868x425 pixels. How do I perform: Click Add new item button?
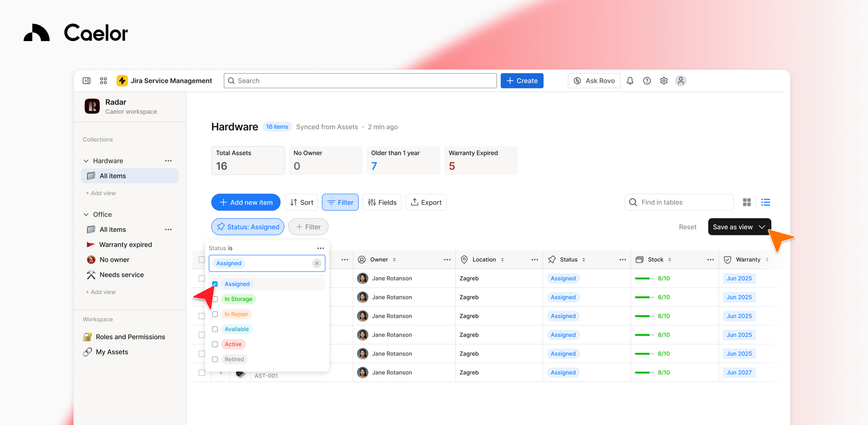(x=246, y=203)
